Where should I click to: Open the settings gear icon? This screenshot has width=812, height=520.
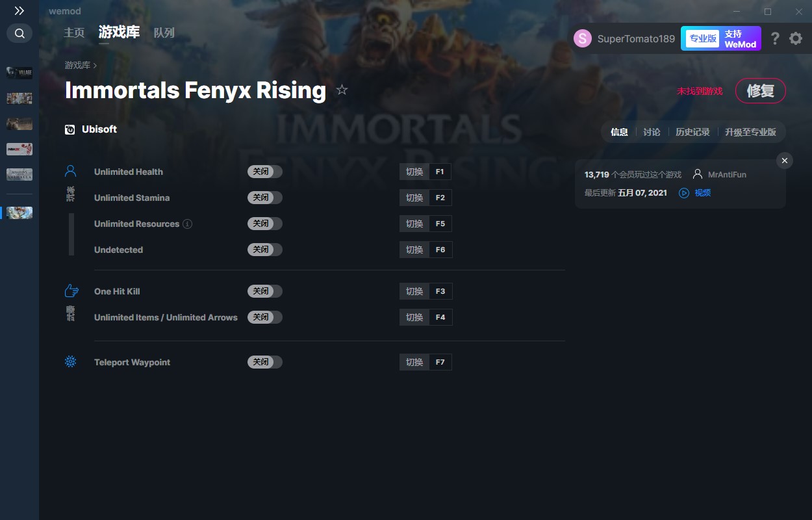pyautogui.click(x=796, y=38)
